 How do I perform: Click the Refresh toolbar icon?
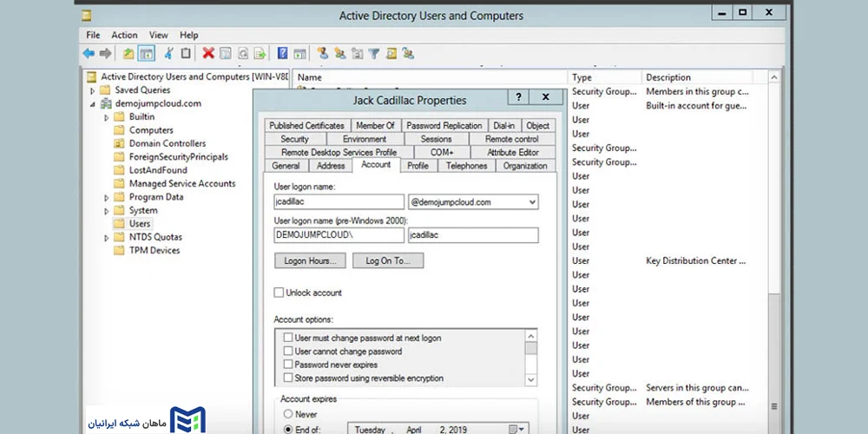click(x=243, y=53)
